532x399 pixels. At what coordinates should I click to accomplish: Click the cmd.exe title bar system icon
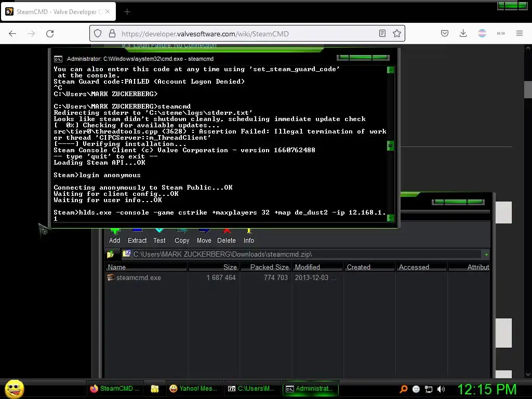click(x=58, y=59)
